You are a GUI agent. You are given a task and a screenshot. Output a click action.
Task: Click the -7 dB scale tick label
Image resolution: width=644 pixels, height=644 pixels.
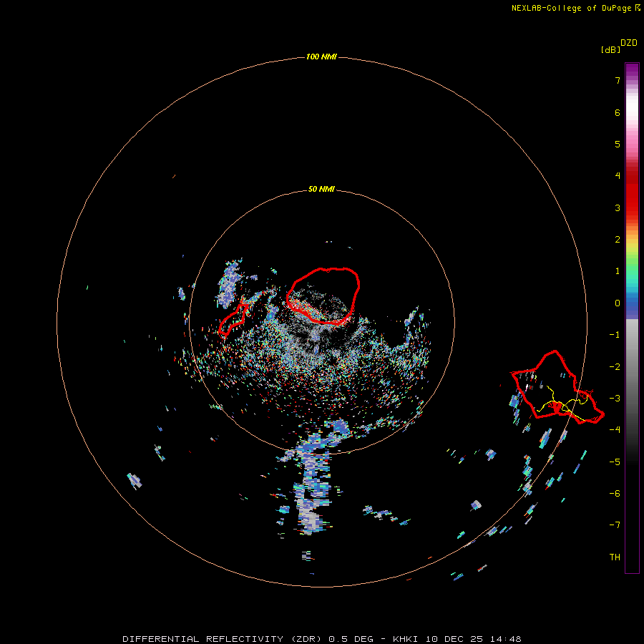615,525
